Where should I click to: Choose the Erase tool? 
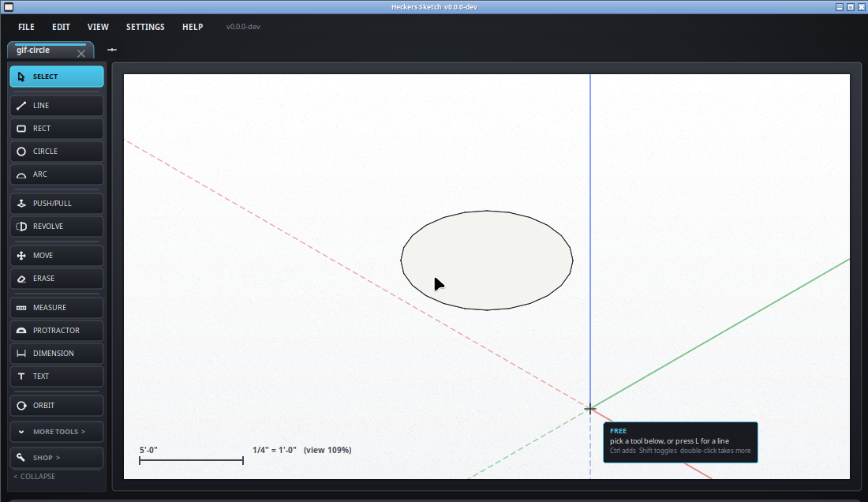click(x=57, y=279)
